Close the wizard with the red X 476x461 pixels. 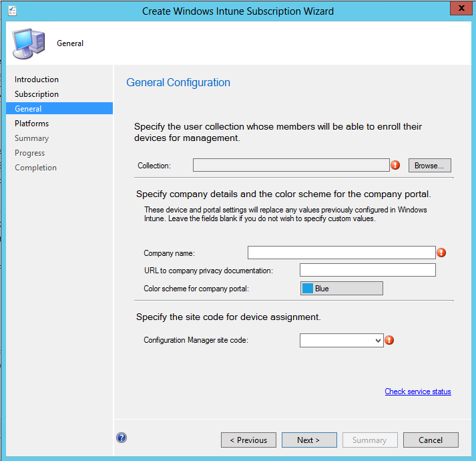coord(461,8)
